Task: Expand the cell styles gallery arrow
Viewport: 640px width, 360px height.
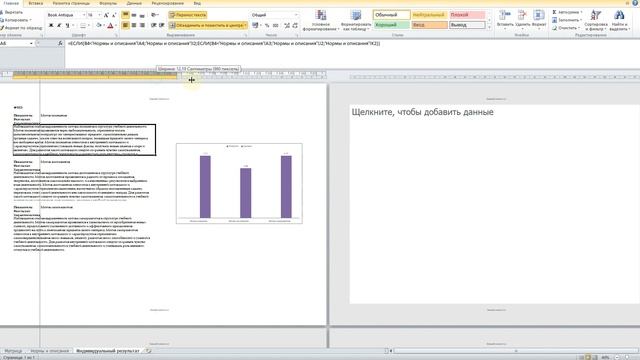Action: coord(490,28)
